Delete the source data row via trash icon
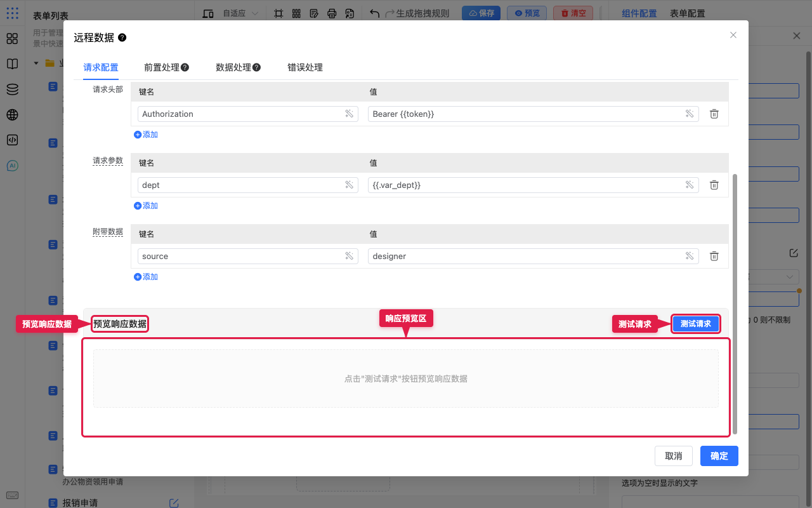The width and height of the screenshot is (812, 508). point(714,256)
